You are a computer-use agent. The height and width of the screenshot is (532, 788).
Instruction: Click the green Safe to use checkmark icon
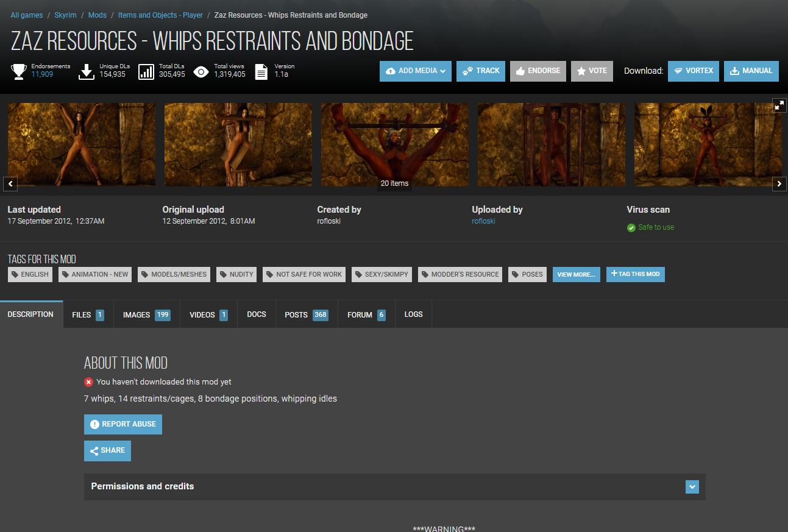tap(631, 228)
